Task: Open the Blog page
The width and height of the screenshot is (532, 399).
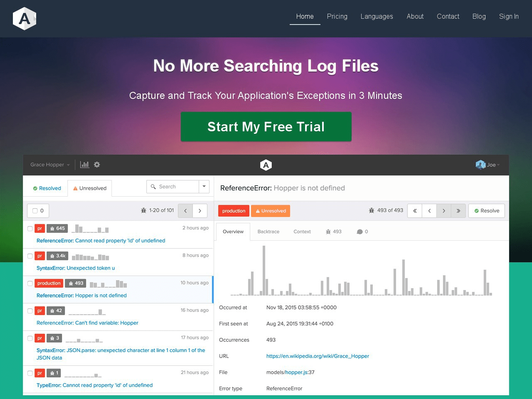Action: [x=479, y=16]
